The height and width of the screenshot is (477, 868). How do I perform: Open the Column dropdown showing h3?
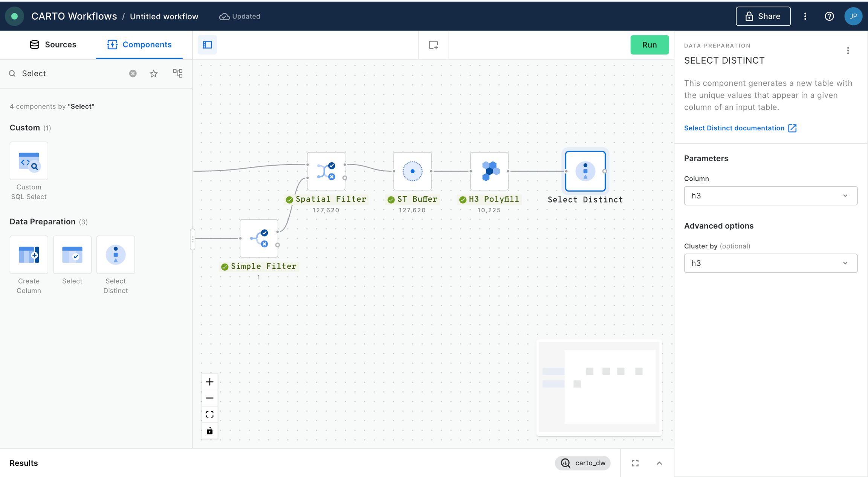click(x=770, y=196)
